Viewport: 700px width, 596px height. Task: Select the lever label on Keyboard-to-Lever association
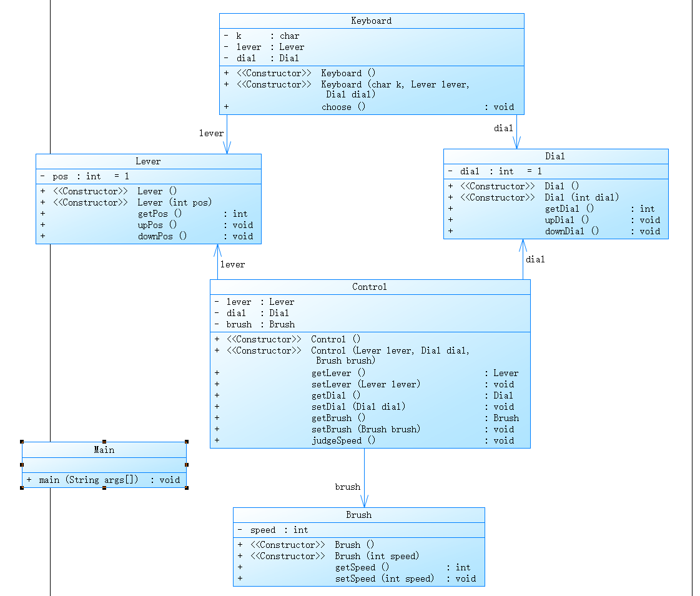[212, 133]
